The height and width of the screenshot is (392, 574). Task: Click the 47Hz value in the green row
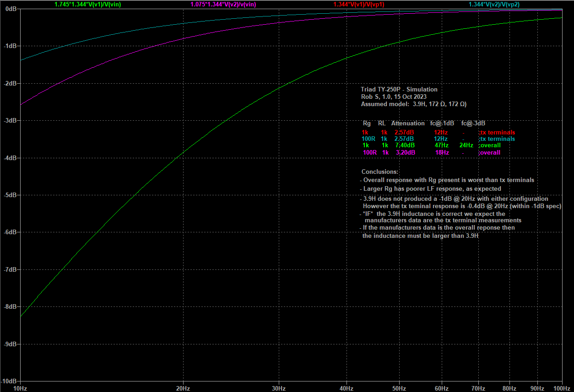pyautogui.click(x=442, y=145)
